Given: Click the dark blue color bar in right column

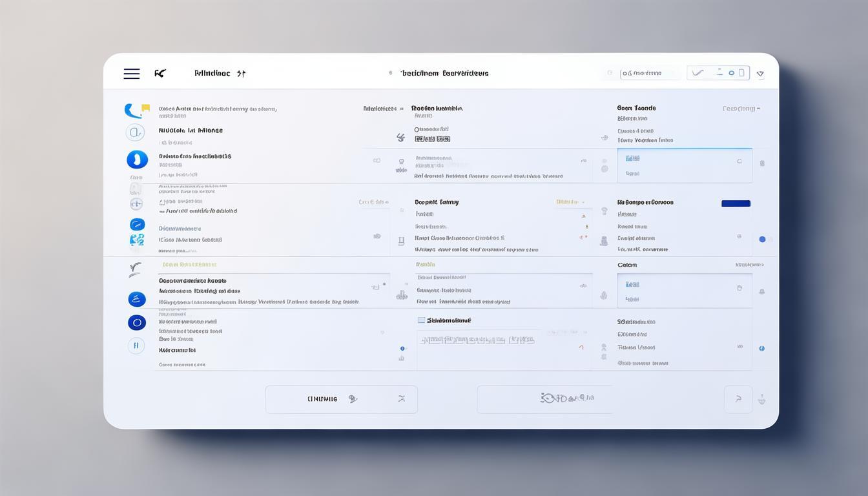Looking at the screenshot, I should (736, 203).
